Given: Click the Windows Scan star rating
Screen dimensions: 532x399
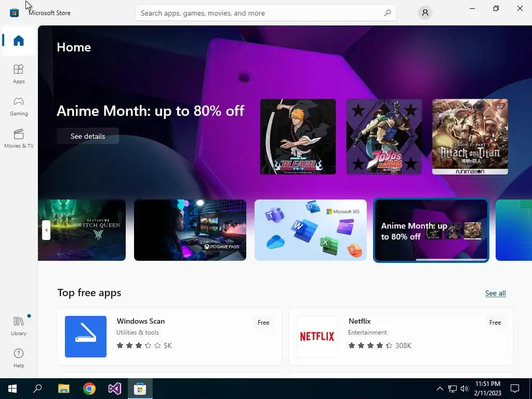Looking at the screenshot, I should pos(144,345).
